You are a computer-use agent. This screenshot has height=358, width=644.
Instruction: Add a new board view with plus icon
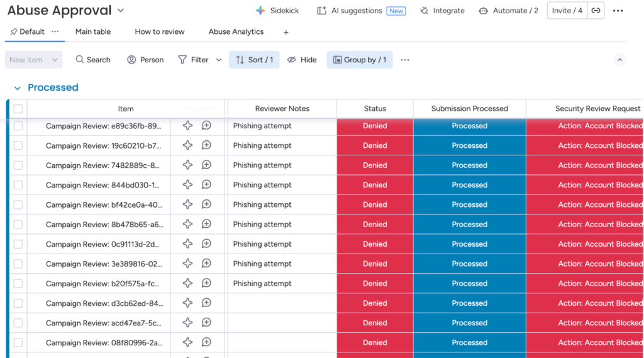pyautogui.click(x=286, y=32)
